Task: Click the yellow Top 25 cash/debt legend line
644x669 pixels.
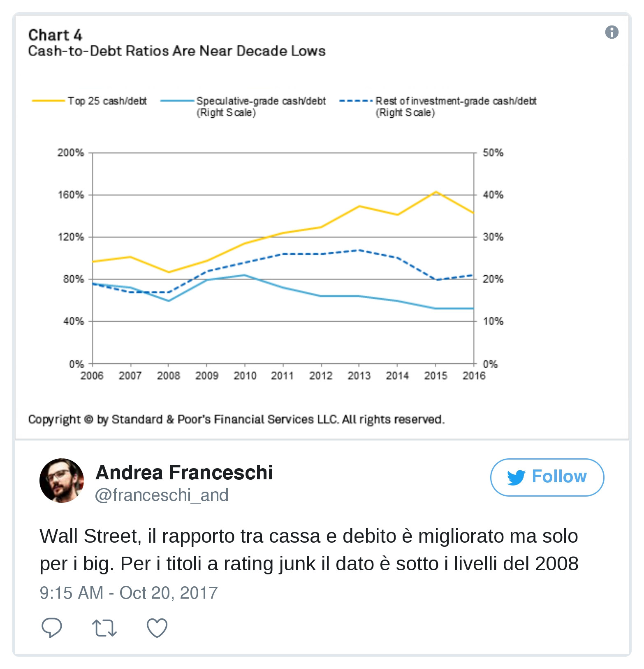Action: click(49, 101)
